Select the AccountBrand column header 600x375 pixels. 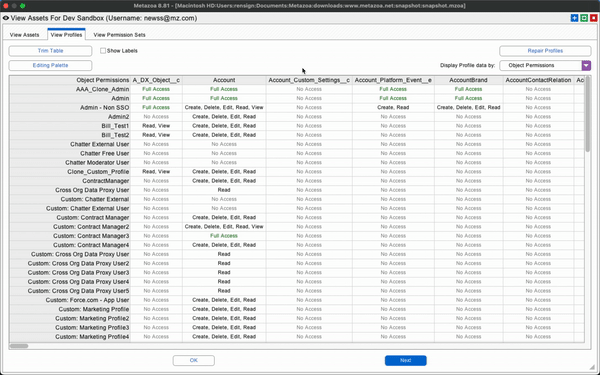468,80
